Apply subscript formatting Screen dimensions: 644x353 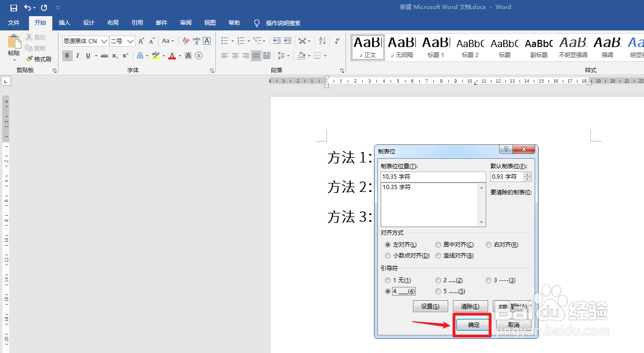pos(115,56)
